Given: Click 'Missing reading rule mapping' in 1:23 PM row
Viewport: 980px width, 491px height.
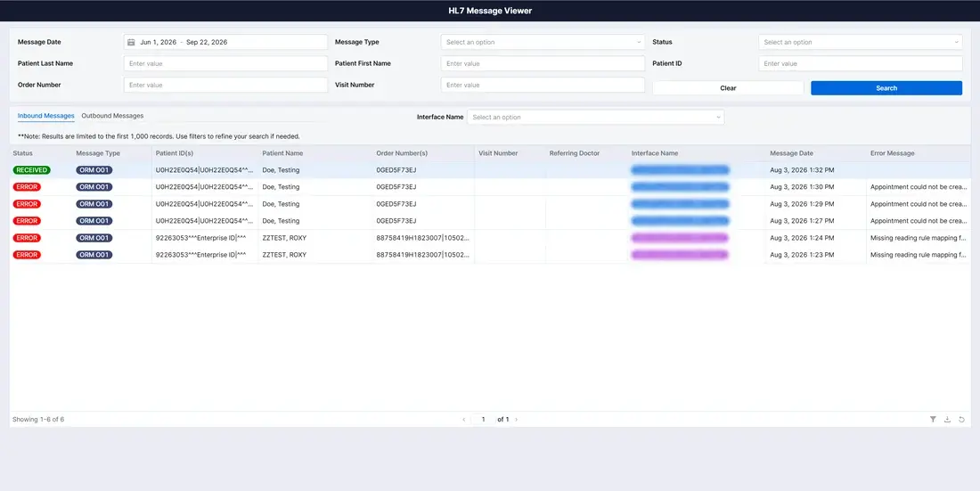Looking at the screenshot, I should tap(919, 255).
